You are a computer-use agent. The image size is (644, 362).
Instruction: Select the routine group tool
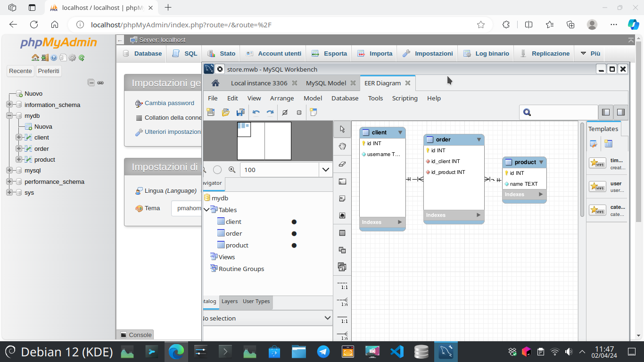tap(342, 267)
